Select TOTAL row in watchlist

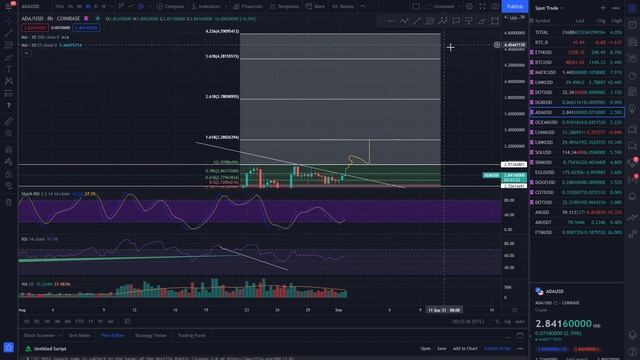coord(577,32)
